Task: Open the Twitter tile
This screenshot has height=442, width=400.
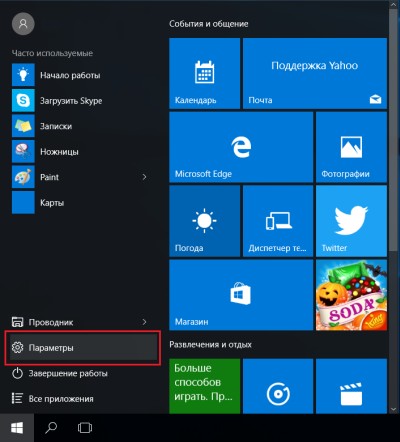Action: pyautogui.click(x=351, y=221)
